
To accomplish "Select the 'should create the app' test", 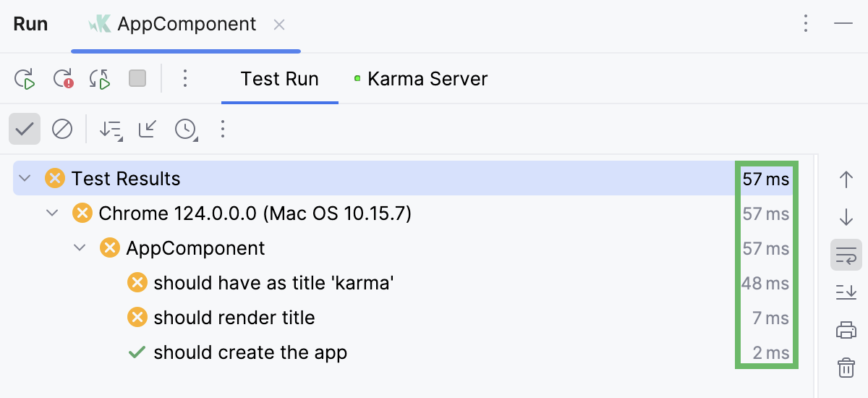I will pos(250,352).
